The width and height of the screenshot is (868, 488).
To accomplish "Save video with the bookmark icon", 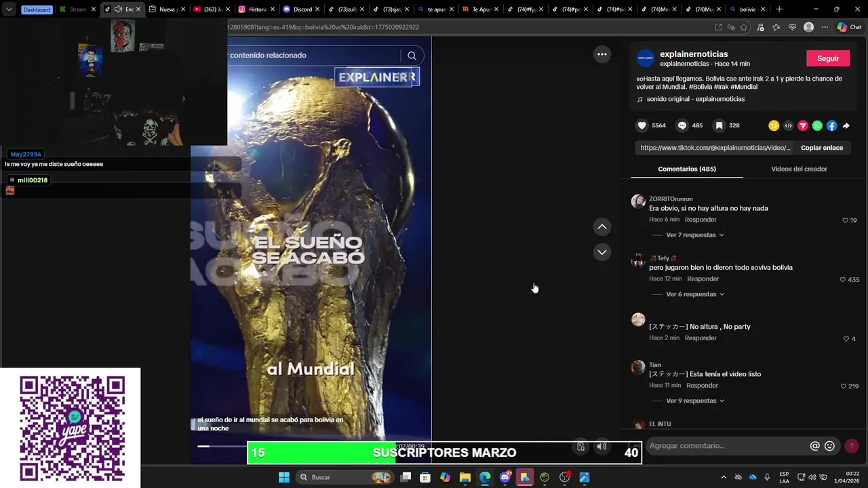I will click(719, 125).
